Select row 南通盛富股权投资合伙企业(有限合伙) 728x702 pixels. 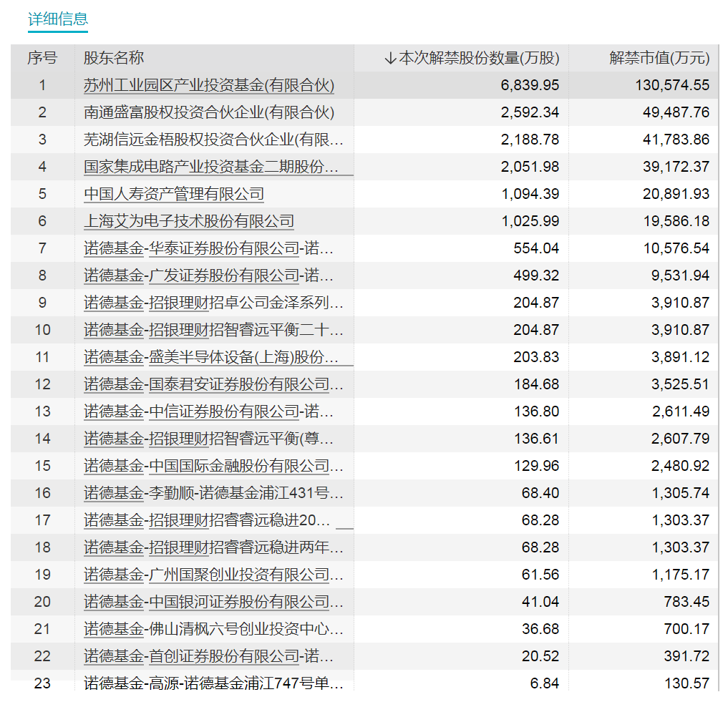tap(364, 112)
